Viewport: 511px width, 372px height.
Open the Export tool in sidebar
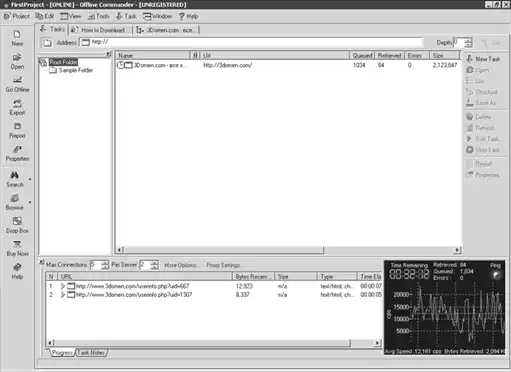click(17, 107)
